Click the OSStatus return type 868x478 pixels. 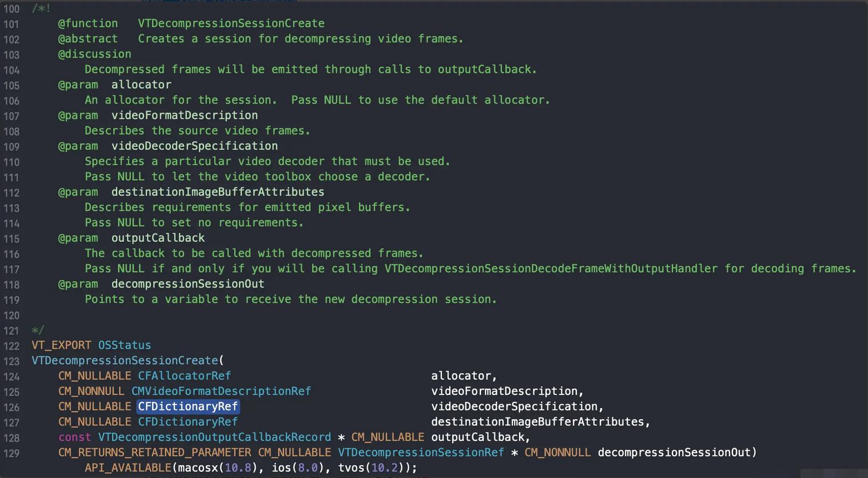(x=125, y=345)
